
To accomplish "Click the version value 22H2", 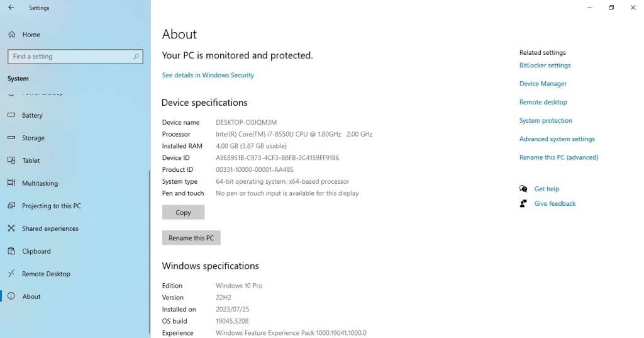I will click(223, 297).
